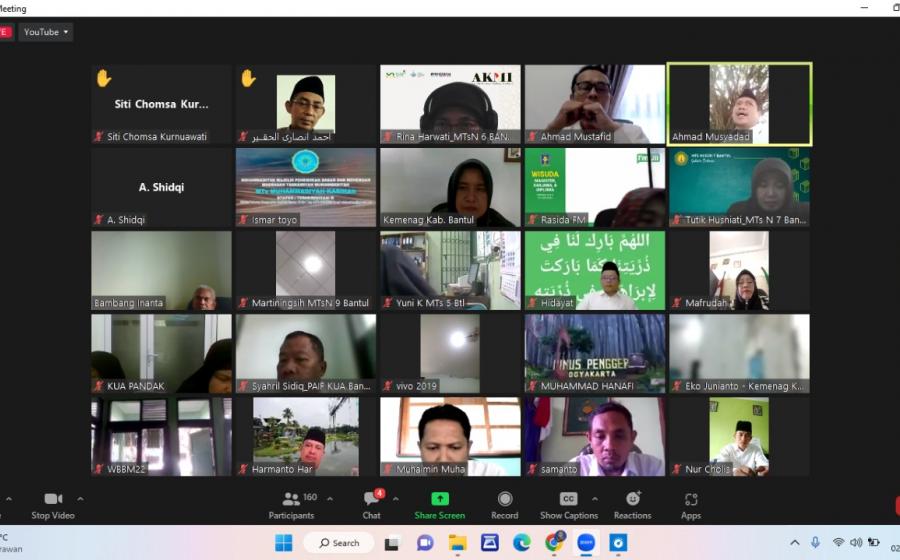Expand the YouTube live stream dropdown
The width and height of the screenshot is (900, 560).
click(47, 32)
